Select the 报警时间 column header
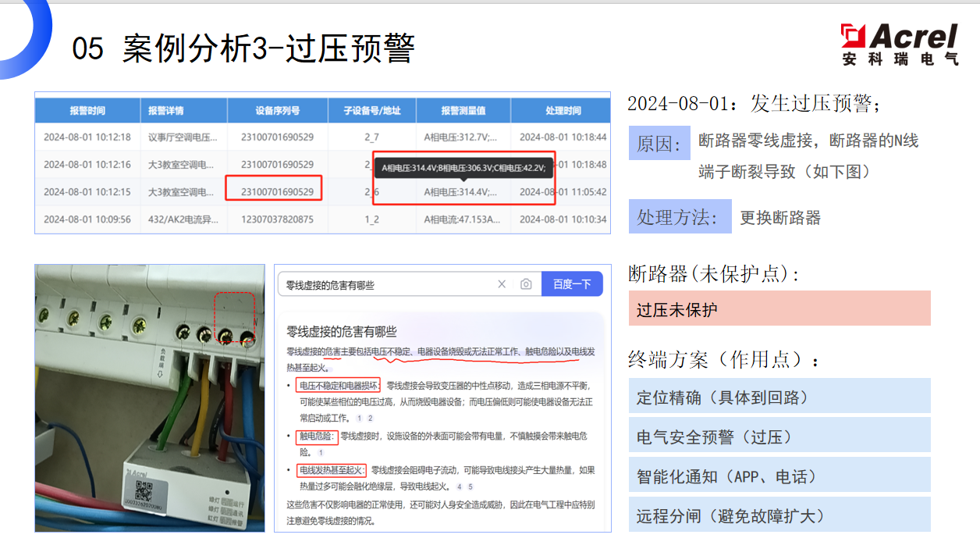 point(87,111)
